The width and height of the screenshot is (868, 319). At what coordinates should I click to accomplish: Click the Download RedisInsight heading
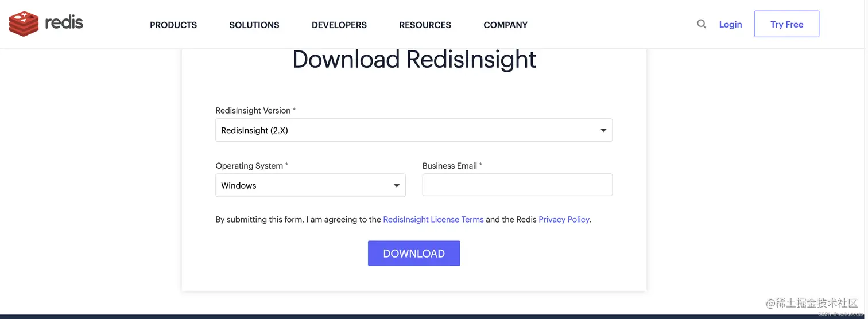[x=414, y=60]
